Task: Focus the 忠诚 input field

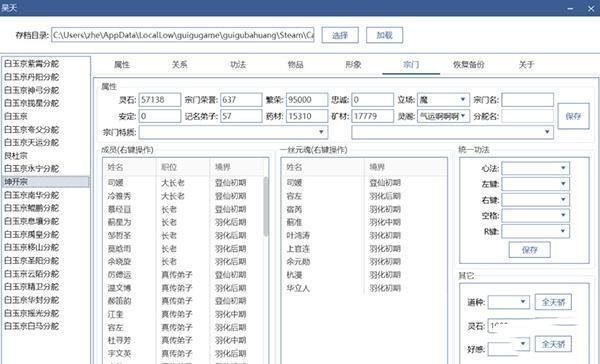Action: coord(372,100)
